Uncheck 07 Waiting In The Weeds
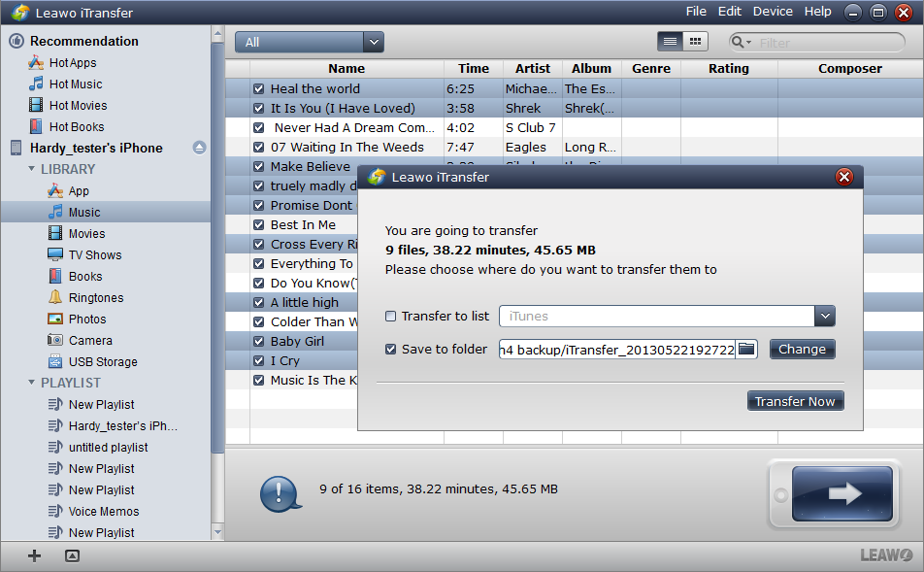This screenshot has height=572, width=924. point(258,147)
